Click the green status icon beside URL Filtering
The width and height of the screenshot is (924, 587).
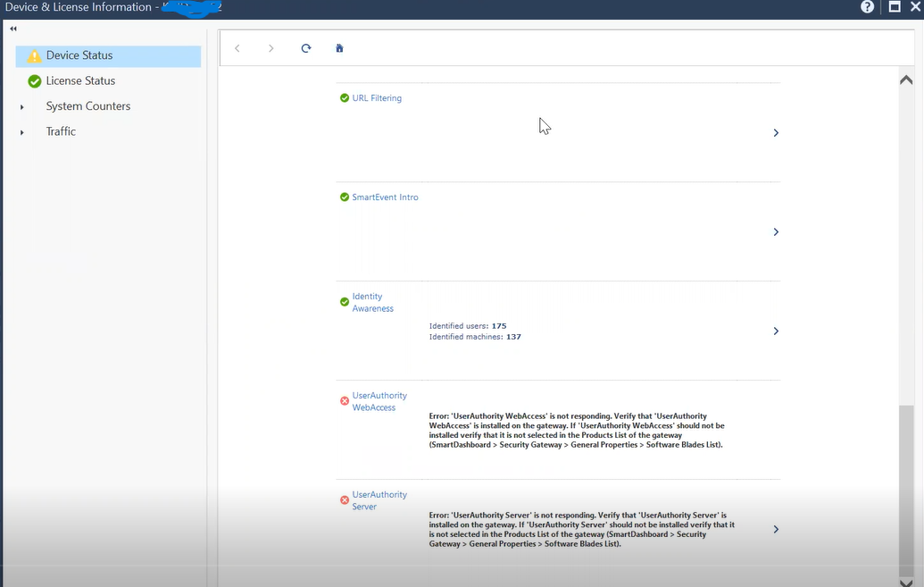344,97
